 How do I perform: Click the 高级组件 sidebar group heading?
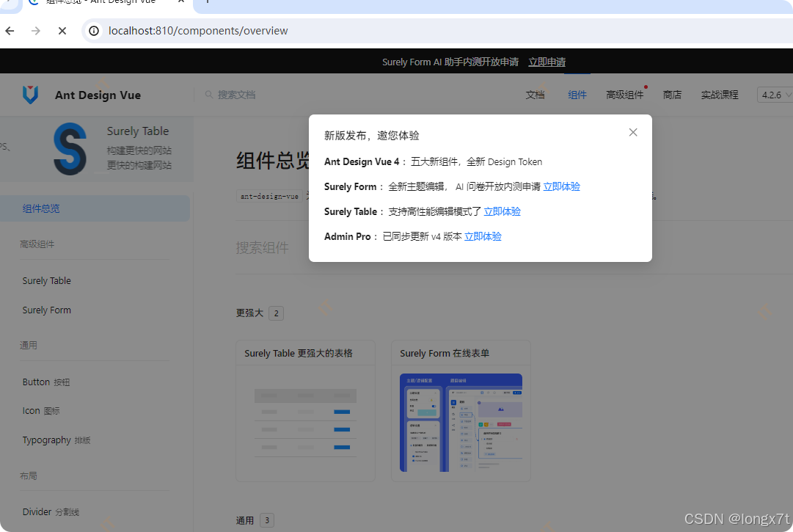[x=37, y=244]
